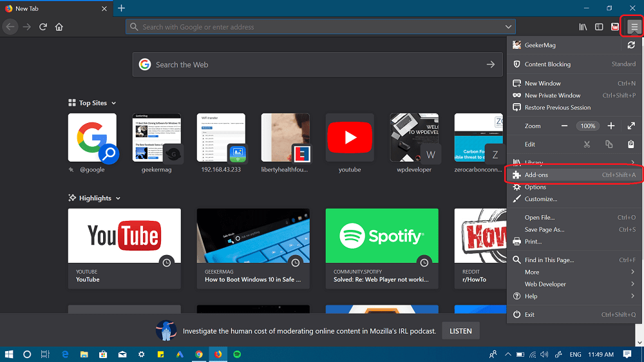The height and width of the screenshot is (362, 644).
Task: Open Action Center notifications icon
Action: coord(627,354)
